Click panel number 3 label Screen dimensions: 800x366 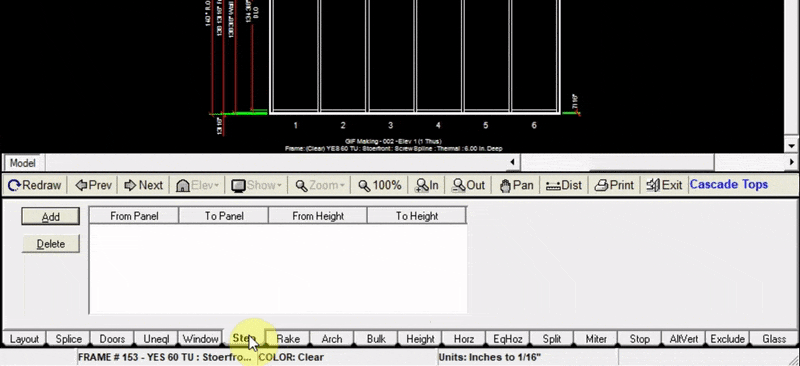[390, 125]
